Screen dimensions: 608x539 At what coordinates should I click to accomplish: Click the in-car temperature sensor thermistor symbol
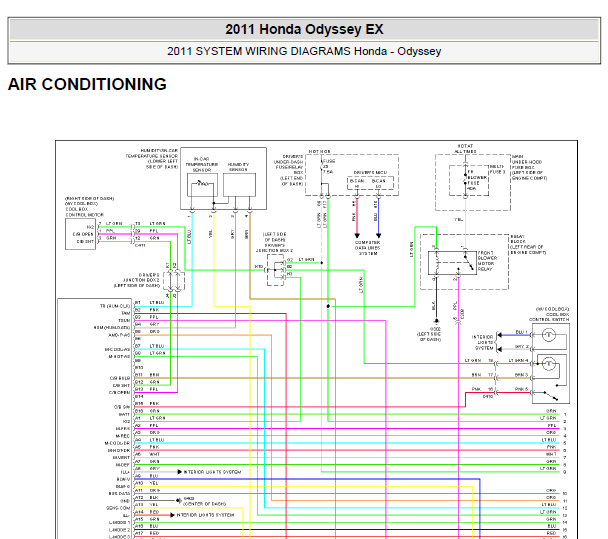202,183
